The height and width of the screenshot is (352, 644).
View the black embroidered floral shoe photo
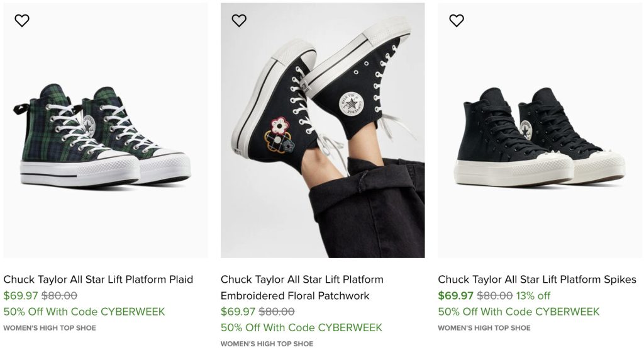click(x=323, y=132)
